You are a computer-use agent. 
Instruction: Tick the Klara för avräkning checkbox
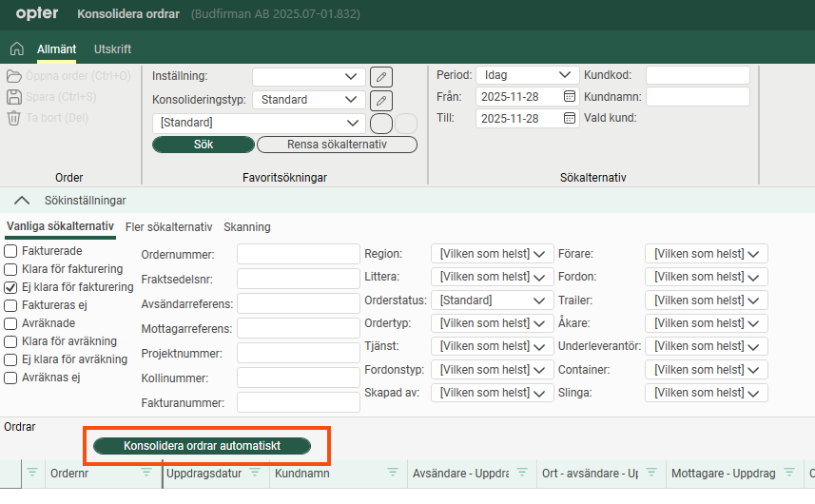(x=11, y=341)
